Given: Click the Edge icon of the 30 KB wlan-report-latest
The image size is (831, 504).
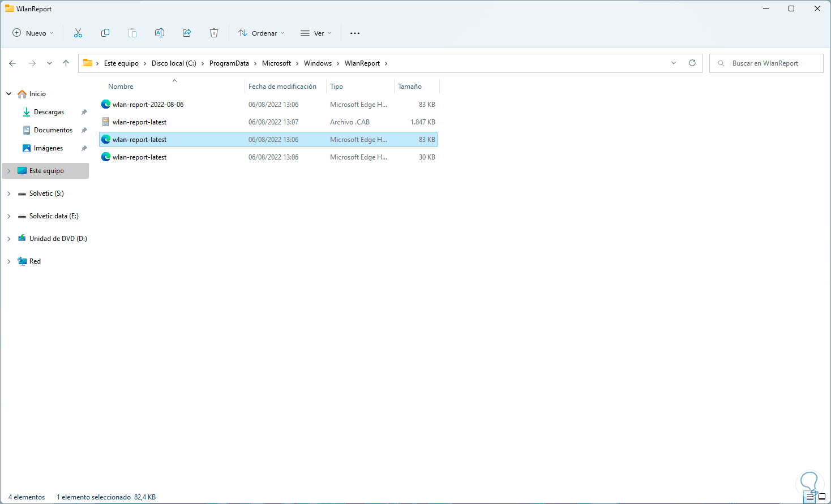Looking at the screenshot, I should [106, 157].
